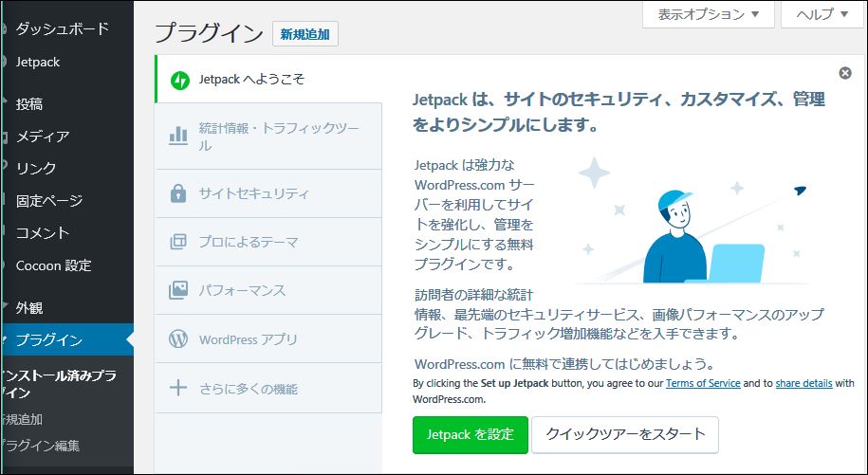Image resolution: width=868 pixels, height=475 pixels.
Task: Click the bar chart statistics icon
Action: coord(177,136)
